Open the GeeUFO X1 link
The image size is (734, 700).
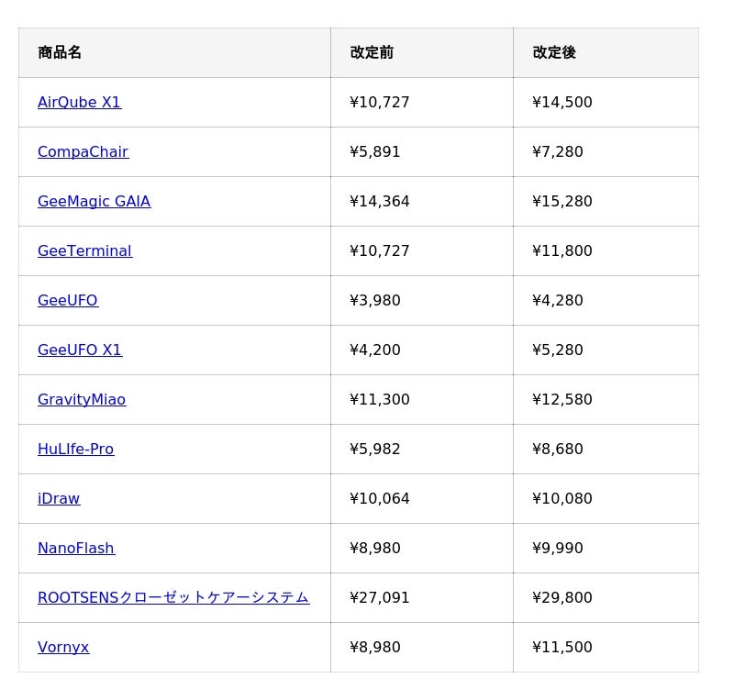79,350
